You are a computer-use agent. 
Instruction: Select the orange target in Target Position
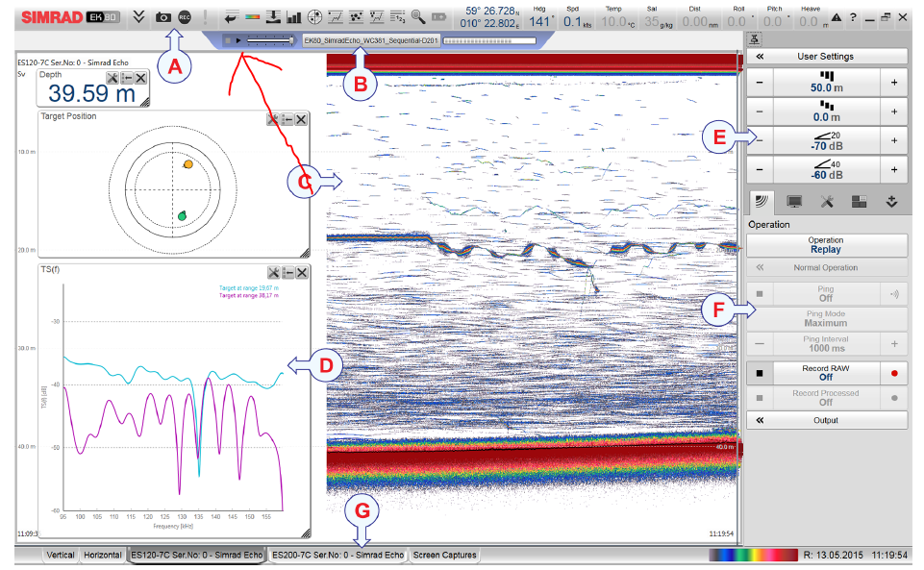click(x=188, y=164)
